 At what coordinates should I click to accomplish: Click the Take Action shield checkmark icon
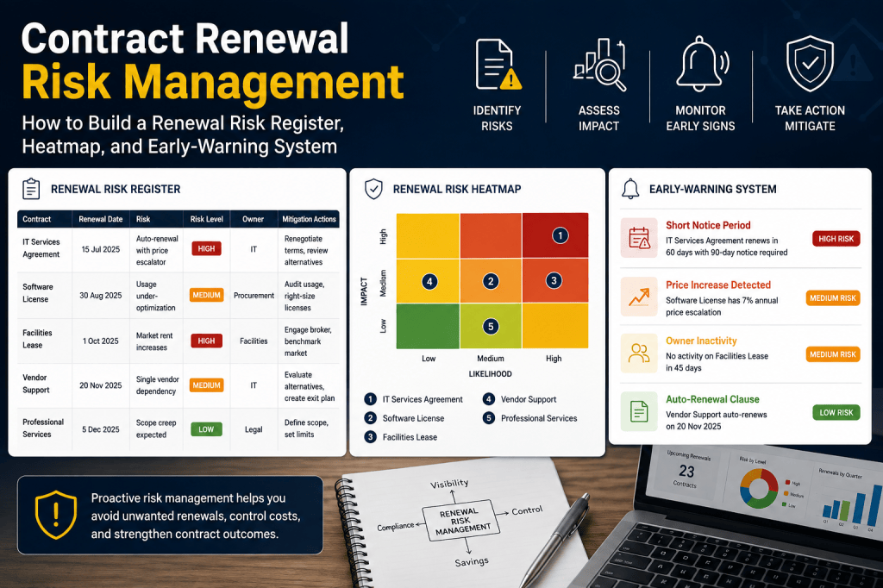(810, 64)
